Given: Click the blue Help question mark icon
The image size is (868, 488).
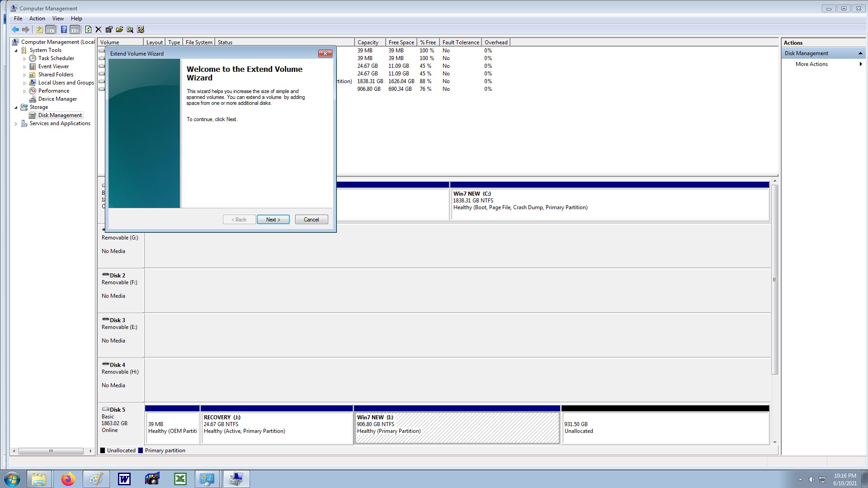Looking at the screenshot, I should (64, 30).
